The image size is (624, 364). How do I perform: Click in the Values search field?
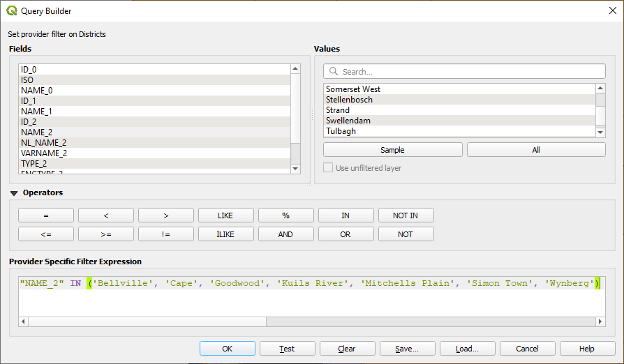pos(468,72)
